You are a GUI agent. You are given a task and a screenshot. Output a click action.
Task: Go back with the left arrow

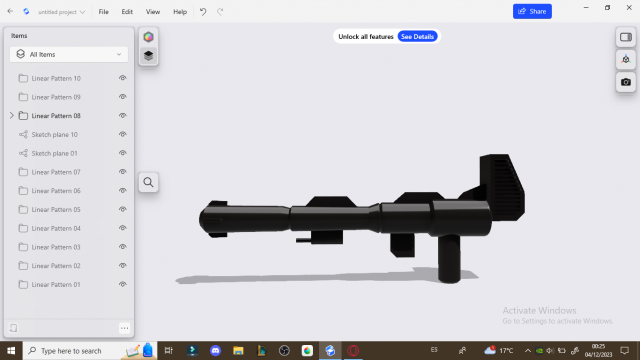pyautogui.click(x=10, y=11)
